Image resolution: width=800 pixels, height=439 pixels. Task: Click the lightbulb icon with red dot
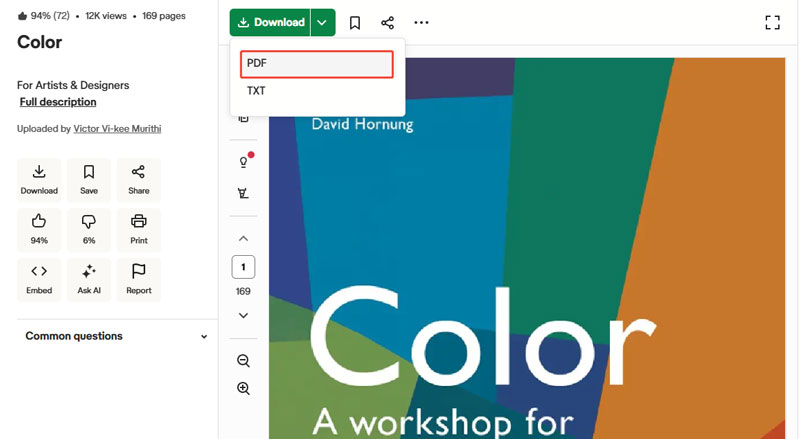tap(244, 162)
